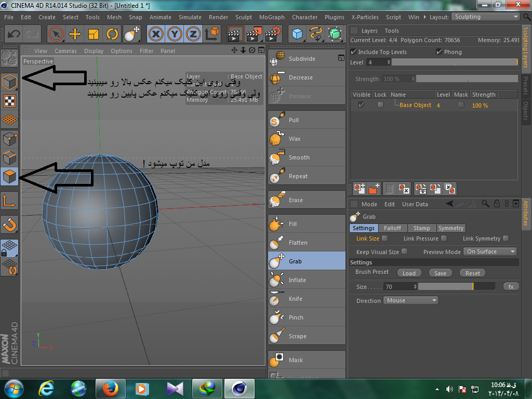Screen dimensions: 532x399
Task: Open the Sculpt menu
Action: 244,17
